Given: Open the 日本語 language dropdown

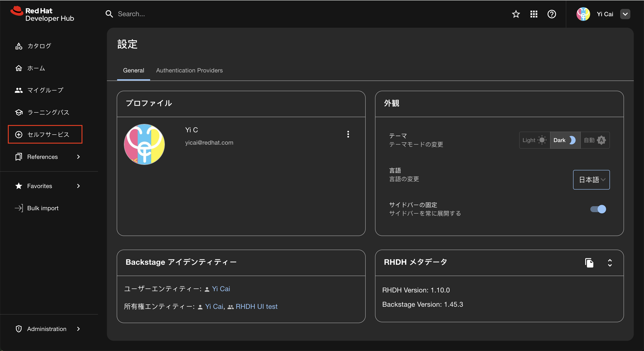Looking at the screenshot, I should click(x=591, y=180).
